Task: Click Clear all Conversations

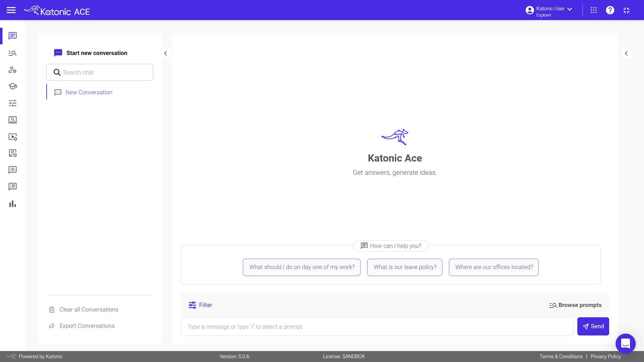Action: (x=89, y=309)
